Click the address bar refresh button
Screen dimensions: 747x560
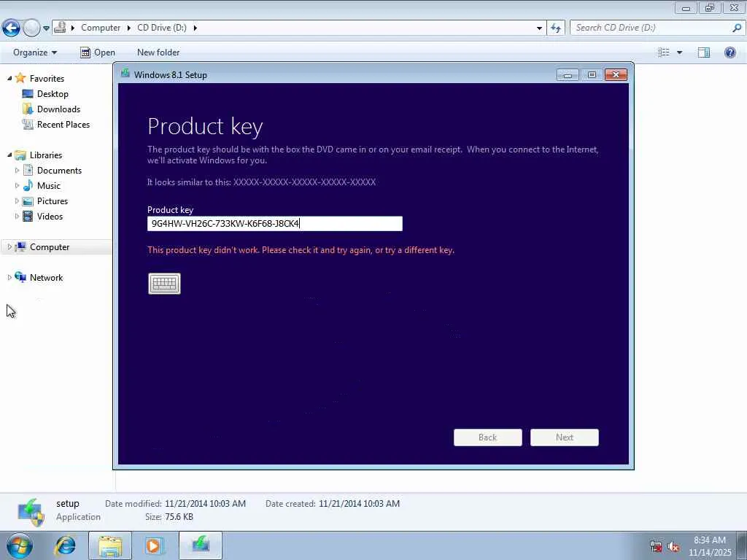coord(556,28)
